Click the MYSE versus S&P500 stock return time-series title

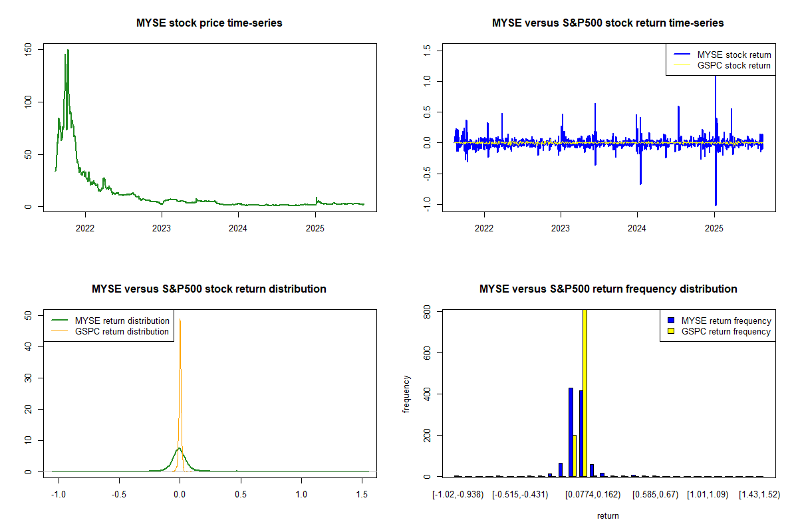(x=608, y=23)
